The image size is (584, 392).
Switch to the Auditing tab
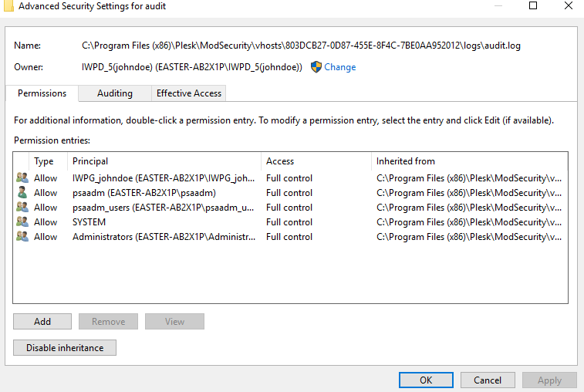point(115,93)
